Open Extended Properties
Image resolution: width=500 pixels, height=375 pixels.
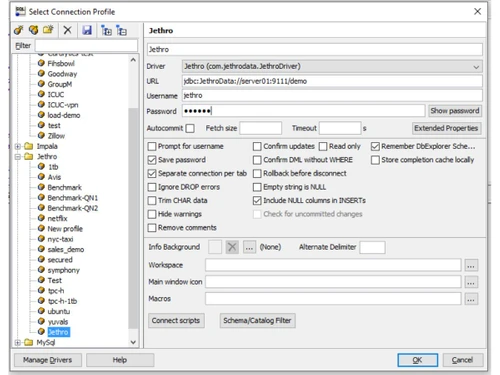click(446, 128)
